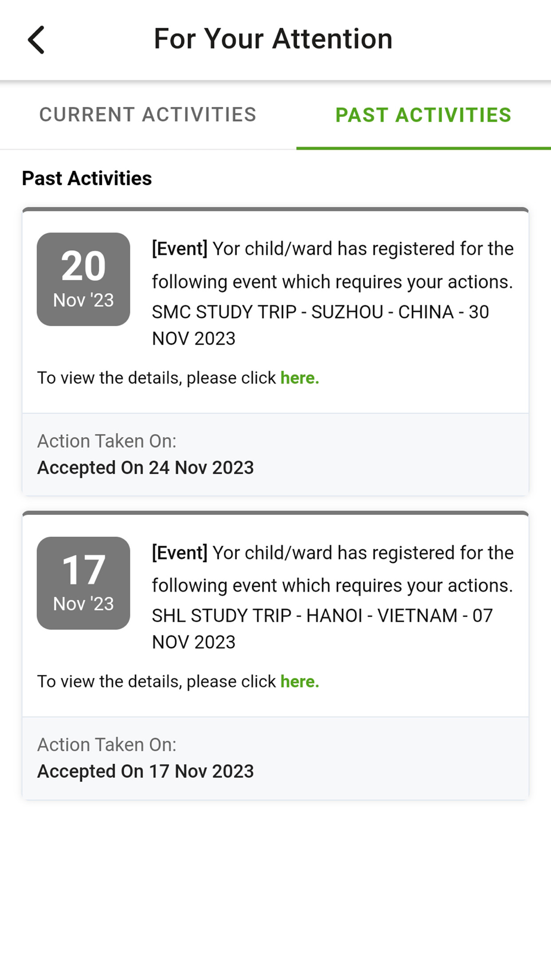Switch to the Current Activities tab
The width and height of the screenshot is (551, 980).
tap(148, 115)
